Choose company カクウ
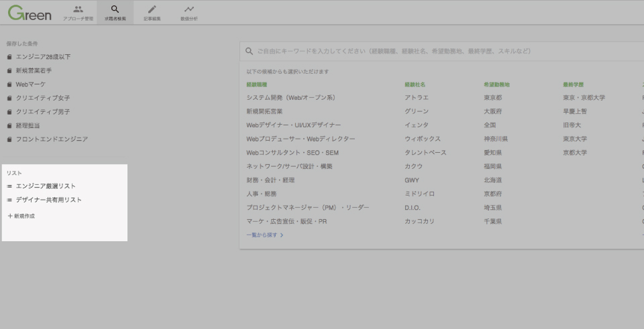The width and height of the screenshot is (644, 329). (x=414, y=166)
